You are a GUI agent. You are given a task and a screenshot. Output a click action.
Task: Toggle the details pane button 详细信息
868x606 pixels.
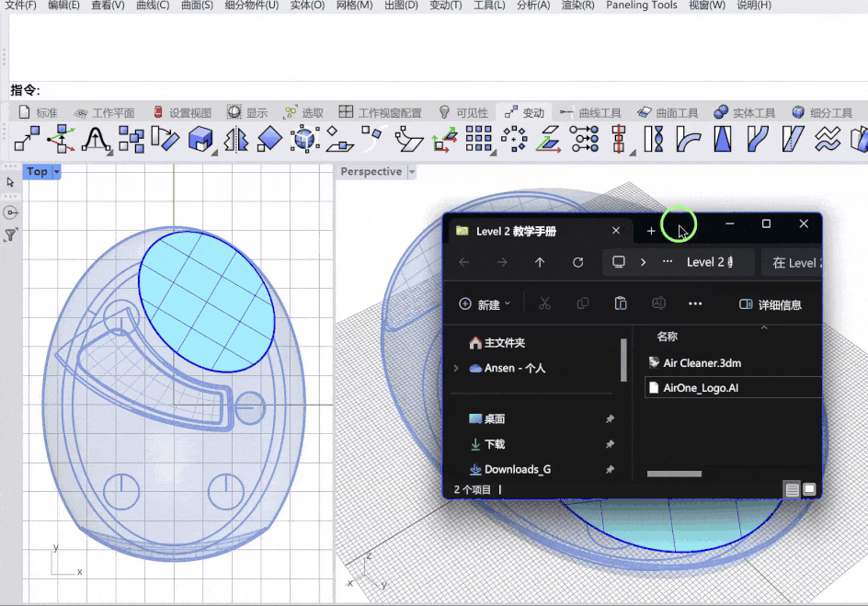pyautogui.click(x=771, y=304)
